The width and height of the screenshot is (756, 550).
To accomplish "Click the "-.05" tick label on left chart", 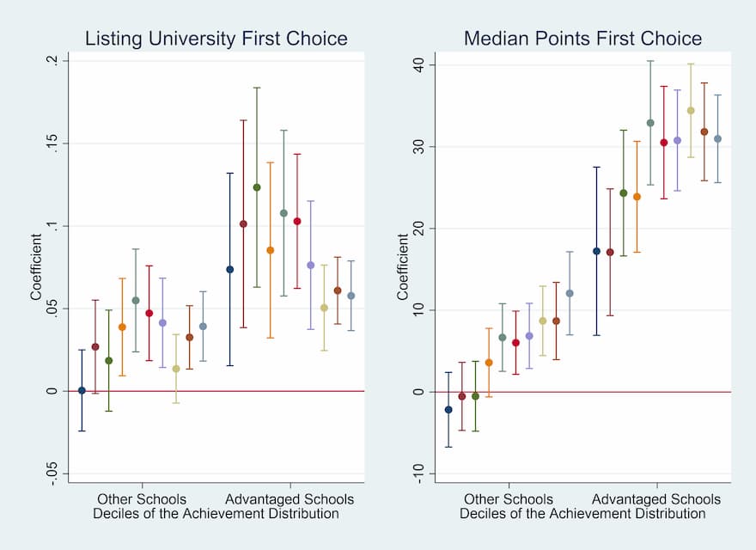I will click(x=53, y=474).
